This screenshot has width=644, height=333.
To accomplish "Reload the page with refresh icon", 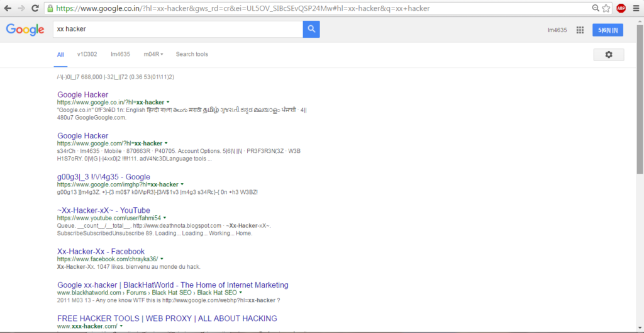I will point(35,8).
